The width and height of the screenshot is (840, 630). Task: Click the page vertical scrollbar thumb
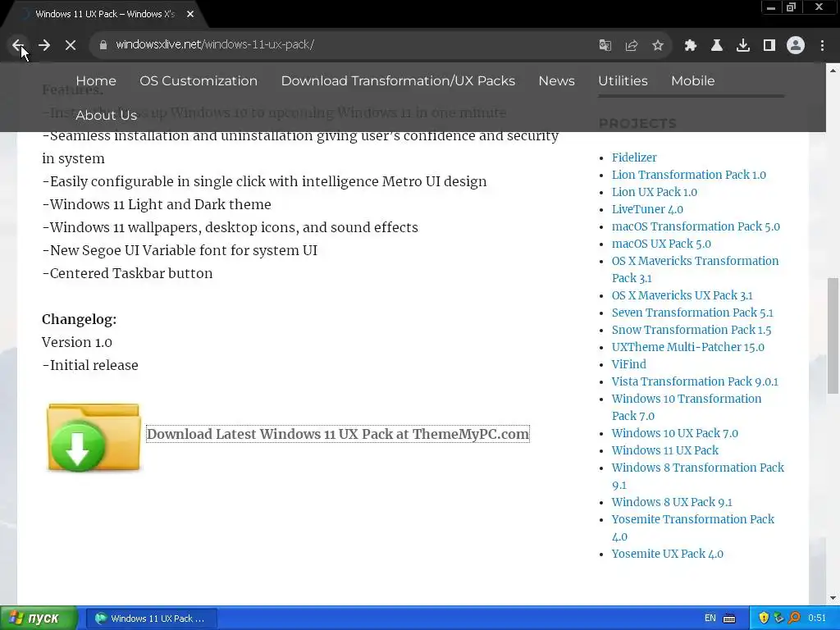tap(833, 336)
